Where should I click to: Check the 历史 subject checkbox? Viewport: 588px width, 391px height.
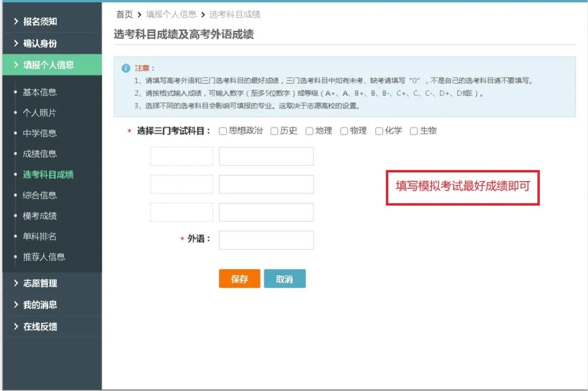pos(274,131)
